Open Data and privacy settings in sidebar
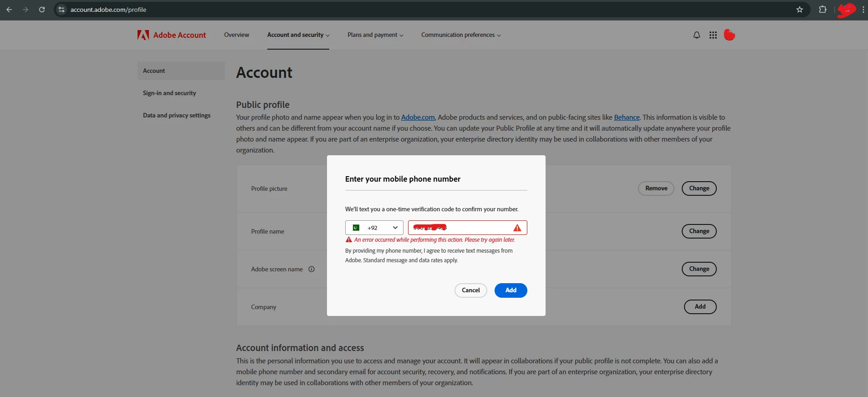Image resolution: width=868 pixels, height=397 pixels. coord(177,115)
